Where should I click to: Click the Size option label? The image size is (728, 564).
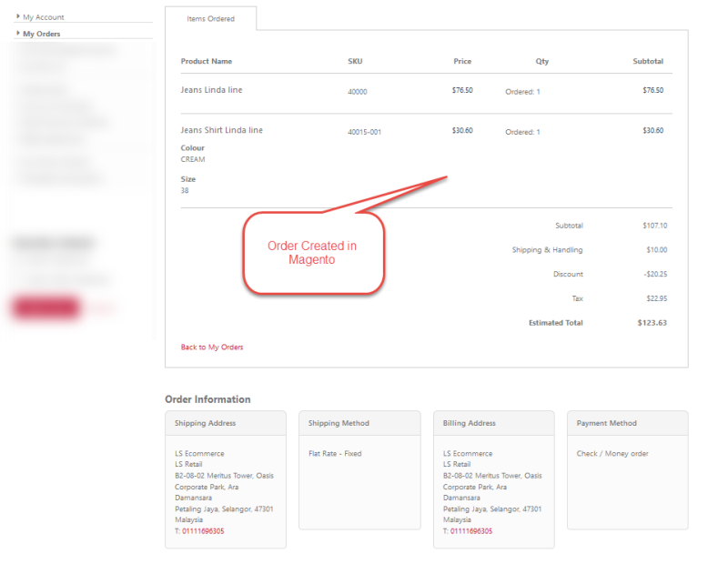[188, 179]
